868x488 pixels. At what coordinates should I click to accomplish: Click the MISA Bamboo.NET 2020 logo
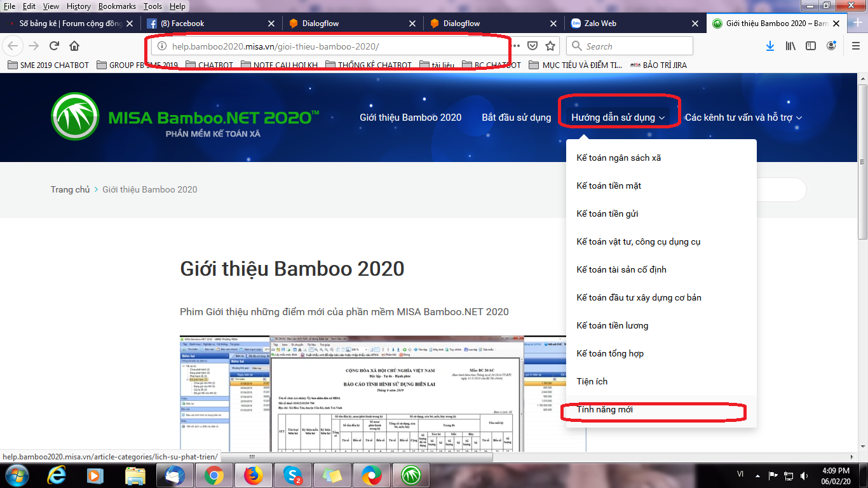(185, 117)
